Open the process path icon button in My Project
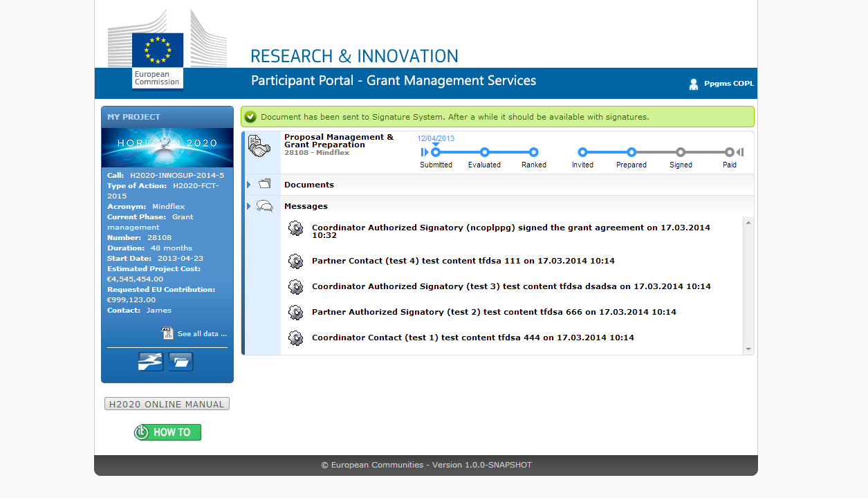 click(151, 361)
